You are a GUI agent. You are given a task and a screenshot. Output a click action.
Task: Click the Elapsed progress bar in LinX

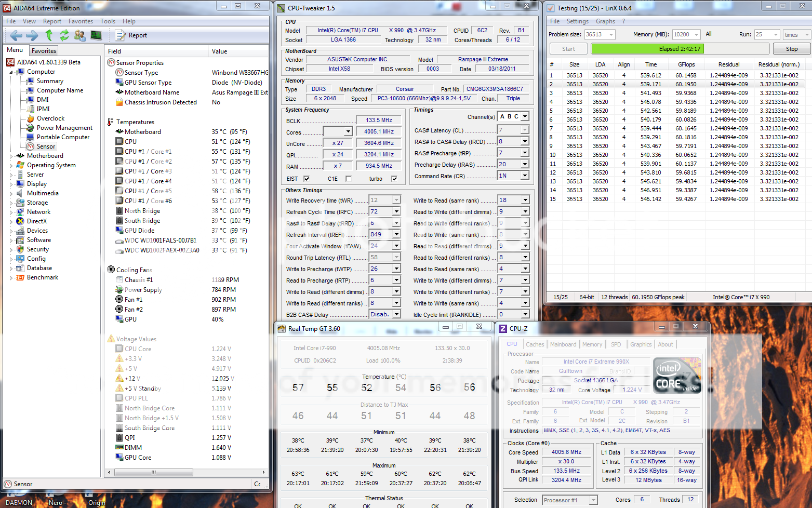click(680, 49)
